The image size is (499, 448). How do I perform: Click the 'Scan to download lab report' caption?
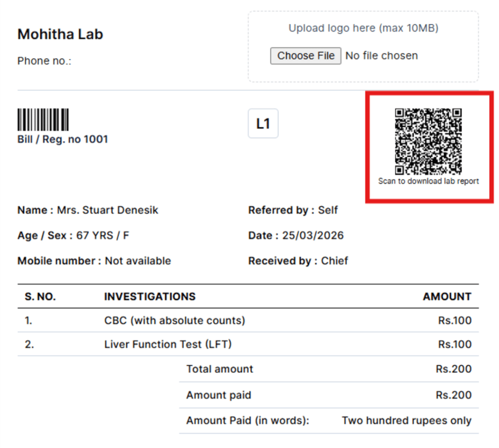428,181
